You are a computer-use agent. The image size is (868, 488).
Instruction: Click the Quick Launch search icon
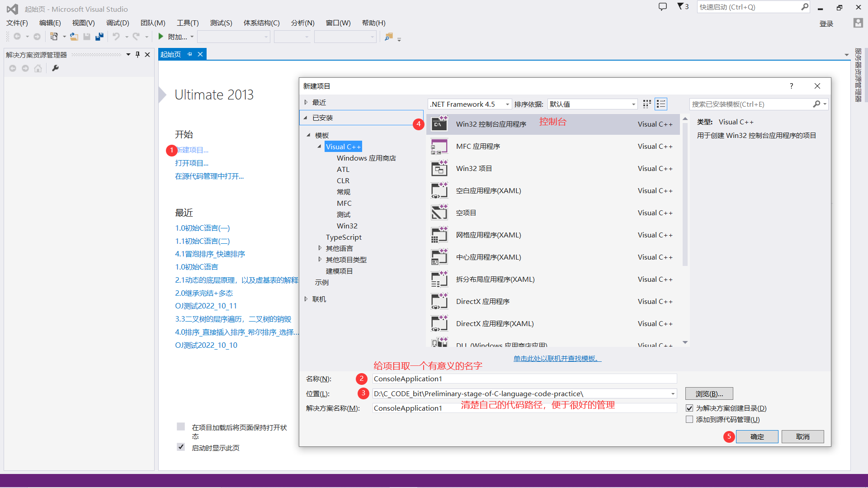pos(805,7)
